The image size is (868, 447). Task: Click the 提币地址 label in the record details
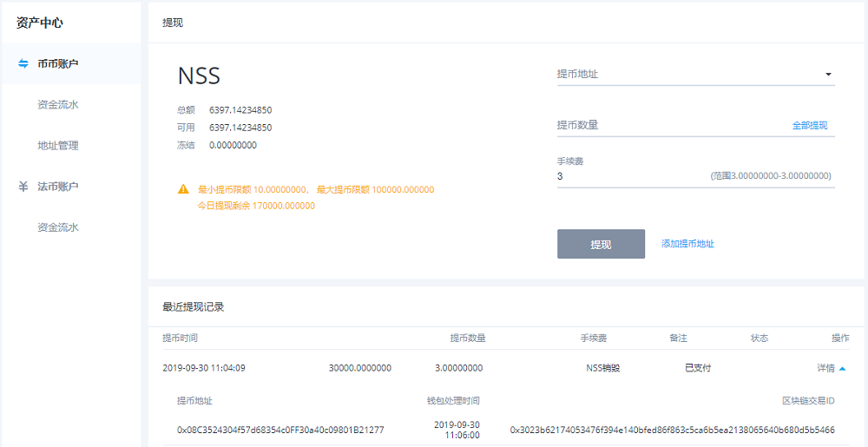click(x=194, y=400)
